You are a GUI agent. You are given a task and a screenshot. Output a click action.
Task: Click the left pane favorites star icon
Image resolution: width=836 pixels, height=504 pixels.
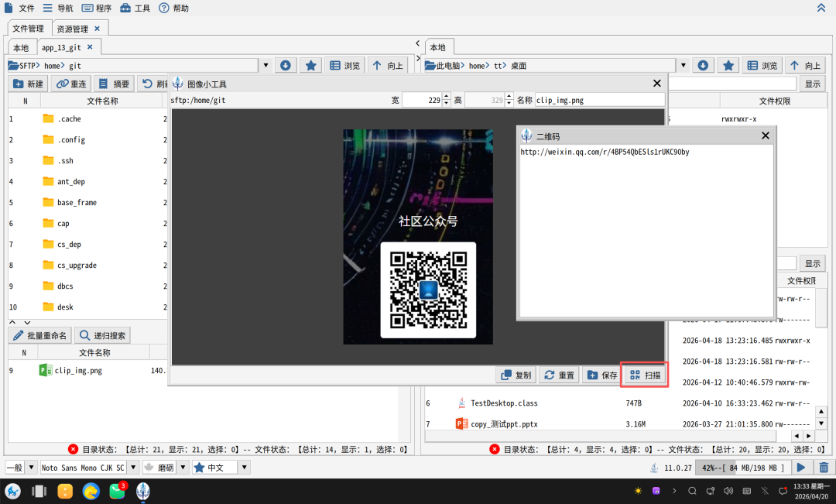311,65
